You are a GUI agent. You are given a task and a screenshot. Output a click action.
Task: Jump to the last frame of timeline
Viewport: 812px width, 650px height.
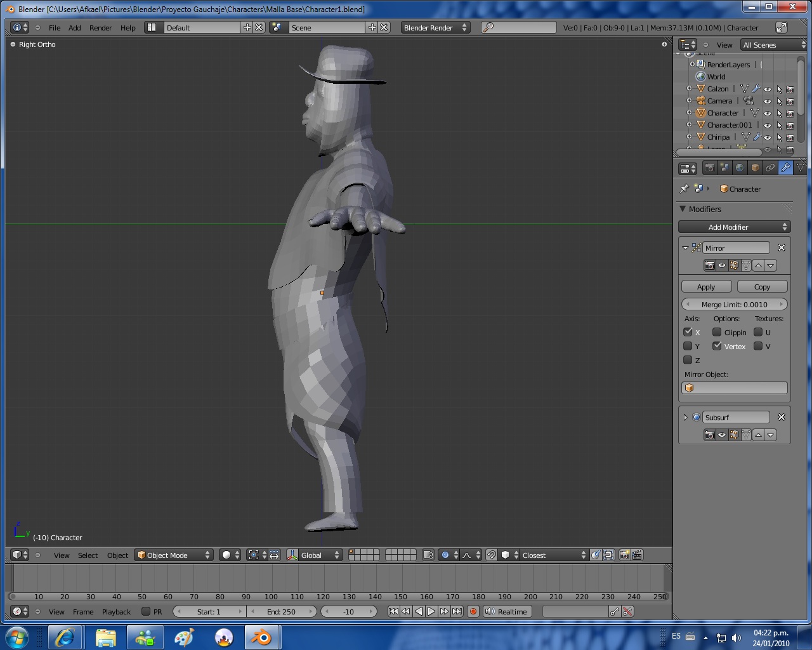[x=457, y=611]
